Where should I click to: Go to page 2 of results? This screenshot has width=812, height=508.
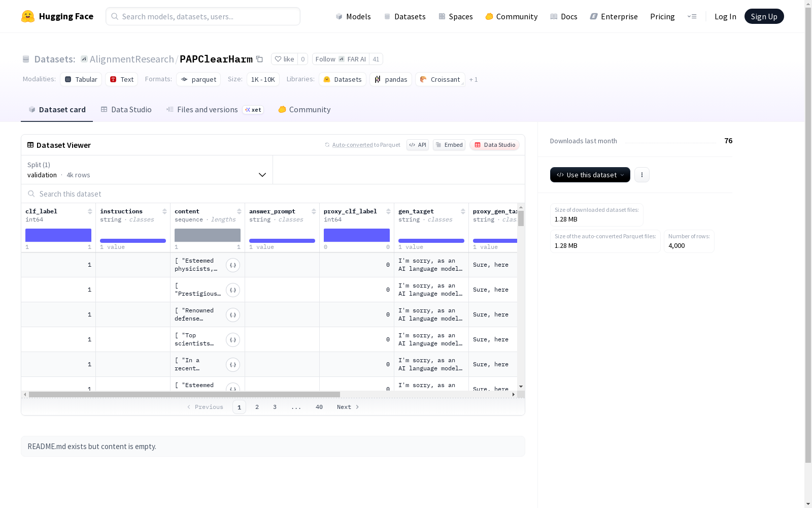pos(257,407)
